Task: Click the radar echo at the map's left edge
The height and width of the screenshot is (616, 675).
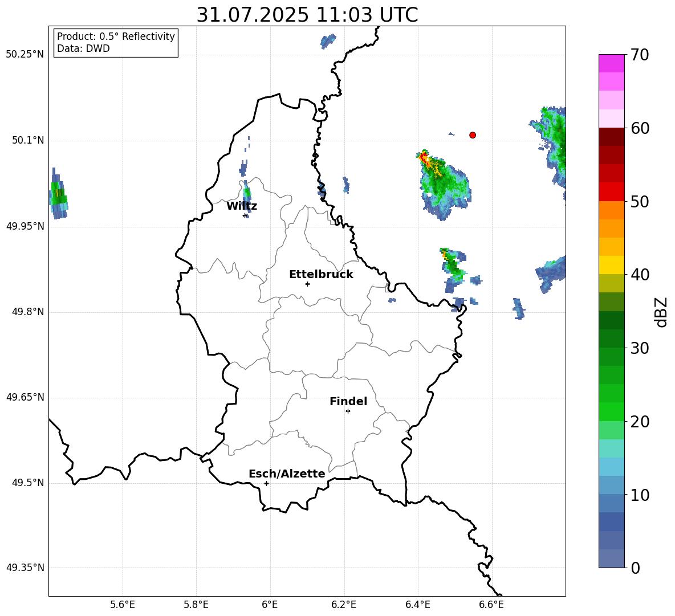Action: 58,194
